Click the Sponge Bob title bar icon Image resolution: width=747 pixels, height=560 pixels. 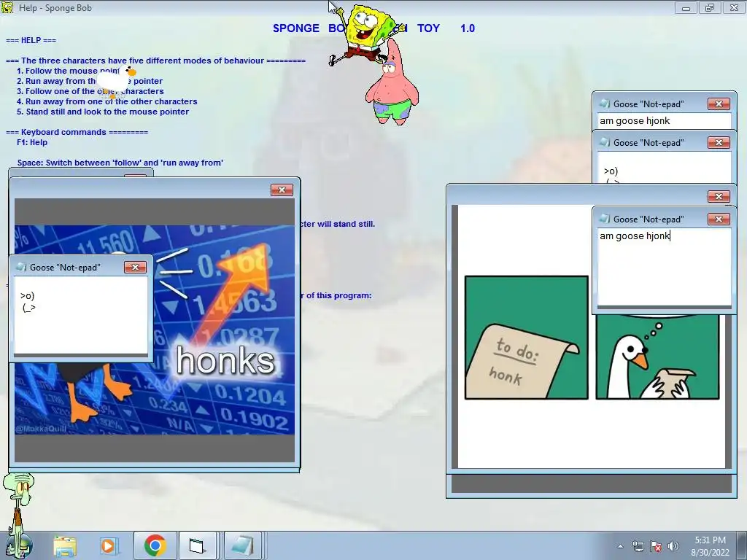(7, 7)
